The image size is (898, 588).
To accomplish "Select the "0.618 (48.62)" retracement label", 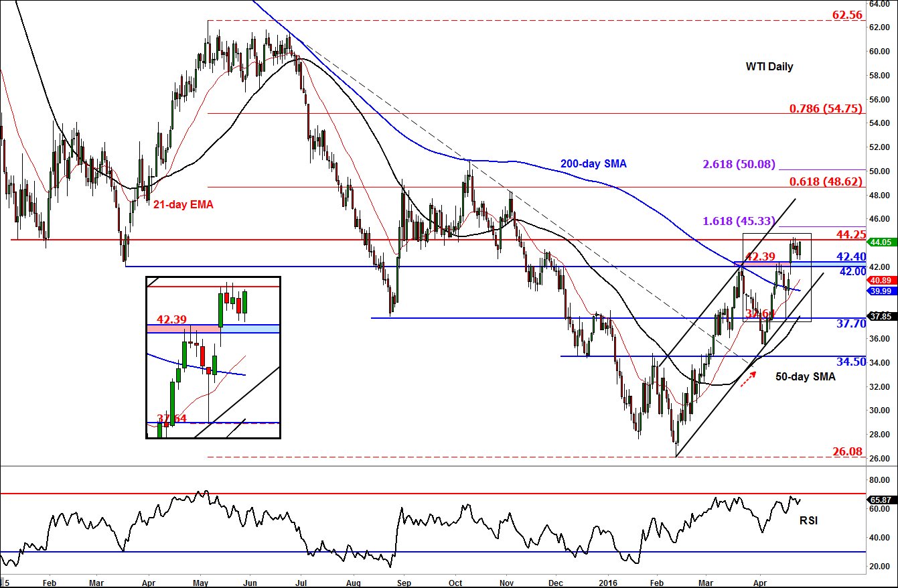I will 826,181.
